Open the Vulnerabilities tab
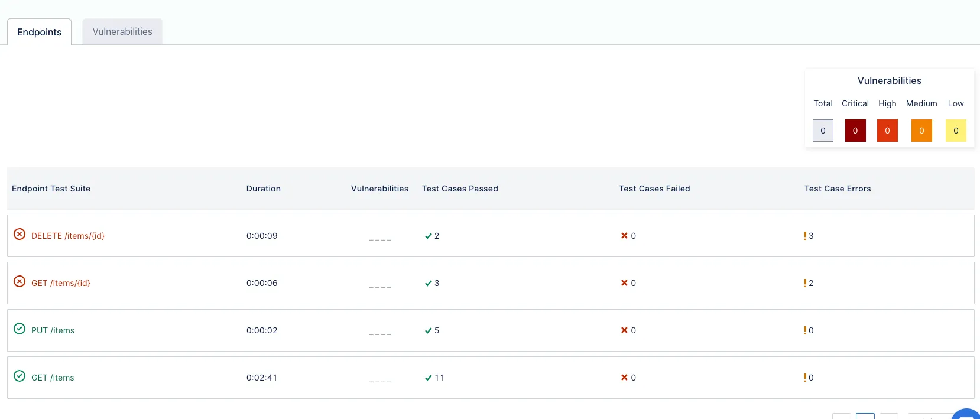 tap(122, 31)
